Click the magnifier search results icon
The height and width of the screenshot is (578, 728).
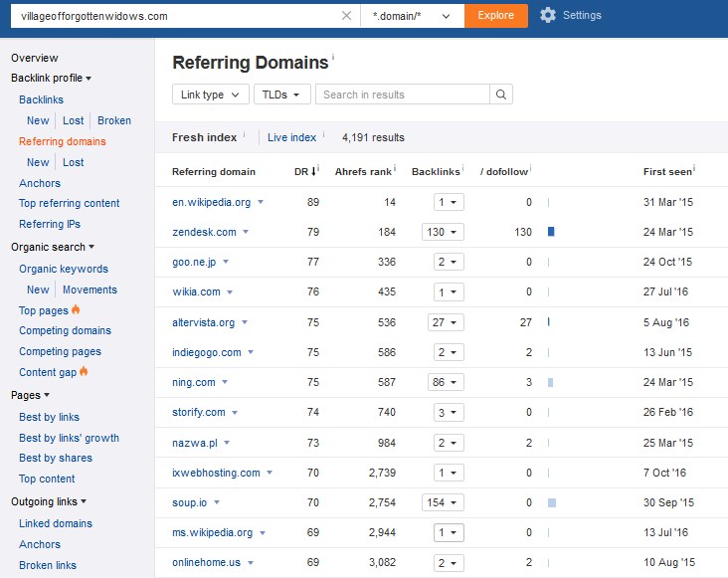coord(501,95)
